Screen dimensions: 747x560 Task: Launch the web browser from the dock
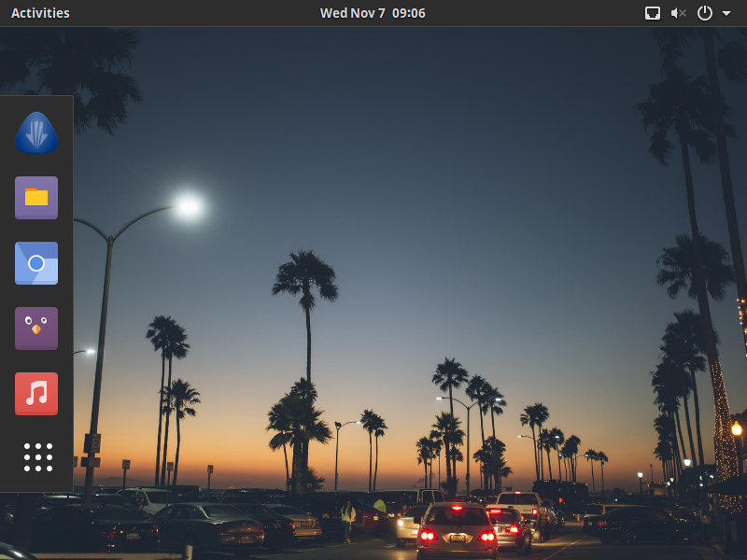[x=35, y=263]
